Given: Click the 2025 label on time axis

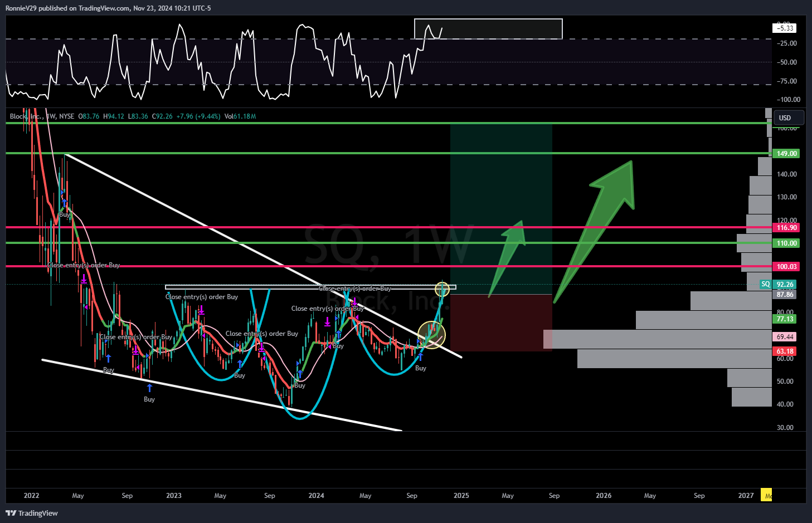Looking at the screenshot, I should pos(461,496).
